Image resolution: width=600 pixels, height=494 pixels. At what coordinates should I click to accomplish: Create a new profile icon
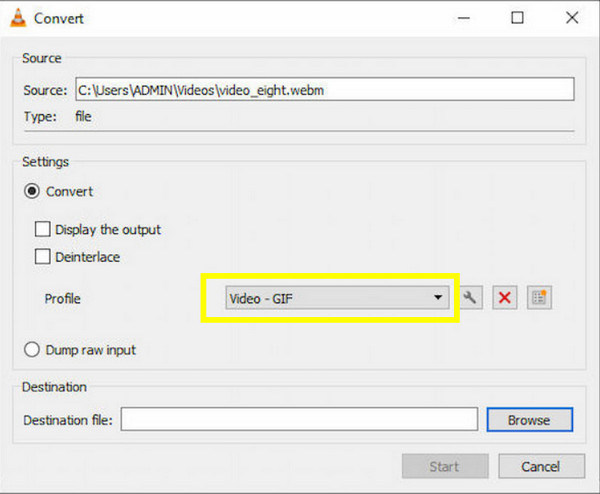click(x=539, y=298)
